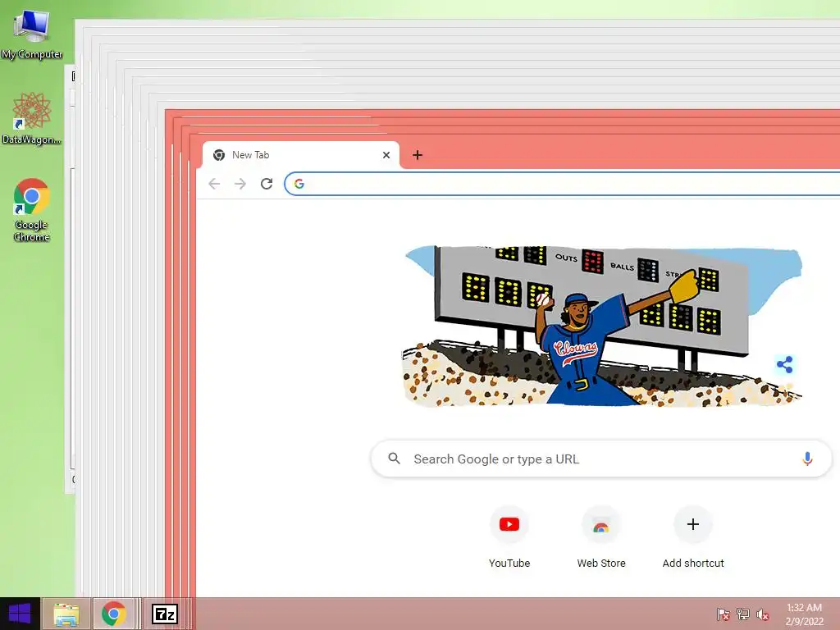Screen dimensions: 840x630
Task: Close the New Tab tab
Action: point(386,155)
